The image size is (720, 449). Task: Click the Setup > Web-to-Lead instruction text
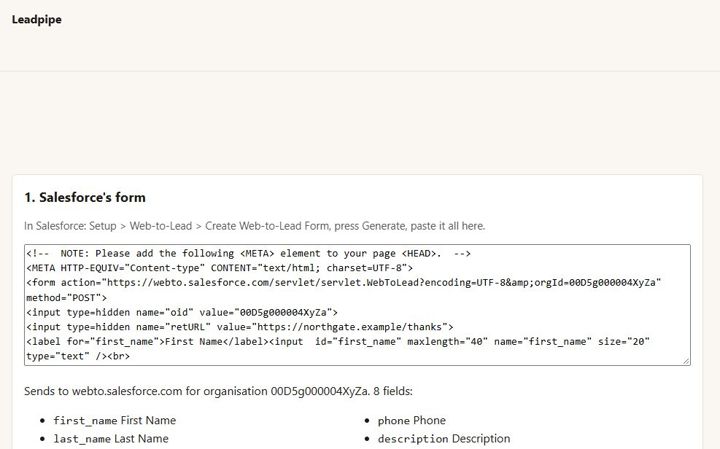[x=254, y=226]
